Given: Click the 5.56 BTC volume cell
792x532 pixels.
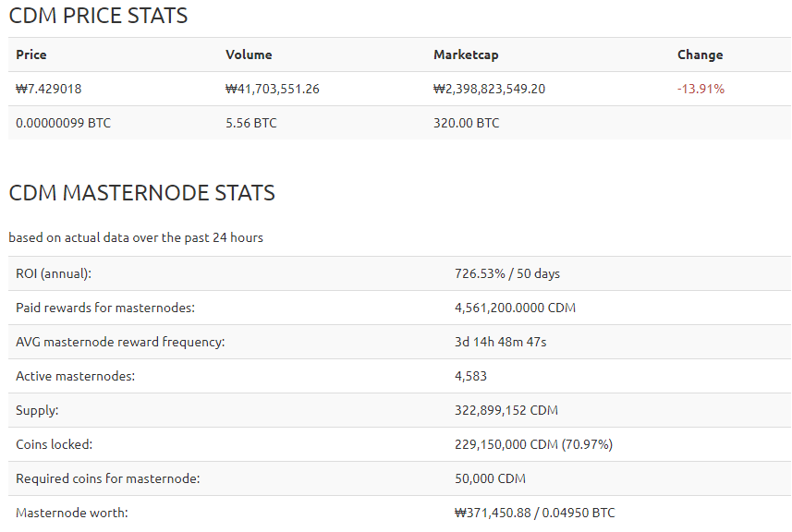Looking at the screenshot, I should pos(250,123).
